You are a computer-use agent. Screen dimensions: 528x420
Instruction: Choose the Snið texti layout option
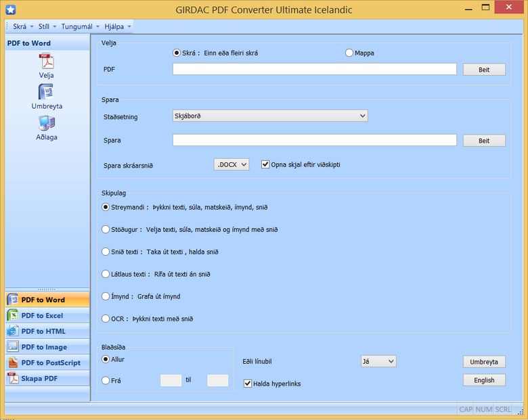pyautogui.click(x=106, y=252)
